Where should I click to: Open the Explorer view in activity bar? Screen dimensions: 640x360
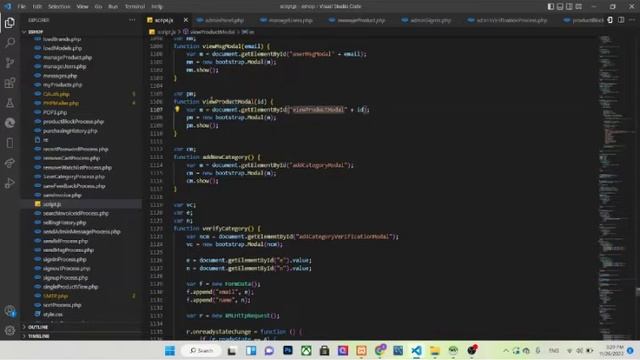pyautogui.click(x=10, y=23)
